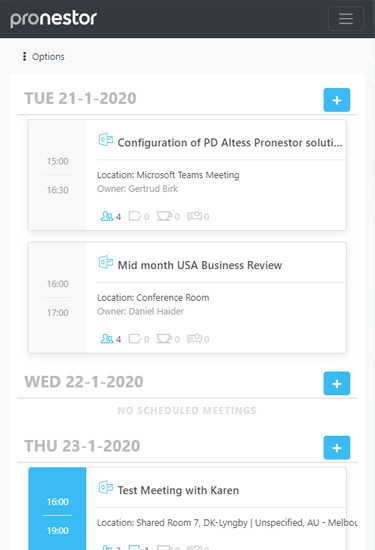Click attendees icon in Mid month USA card
The height and width of the screenshot is (550, 375).
point(107,339)
